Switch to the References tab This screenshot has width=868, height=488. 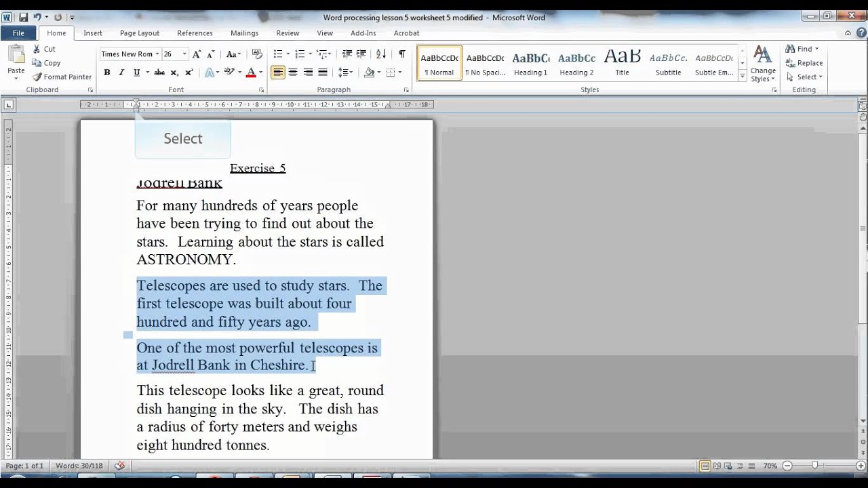click(195, 33)
